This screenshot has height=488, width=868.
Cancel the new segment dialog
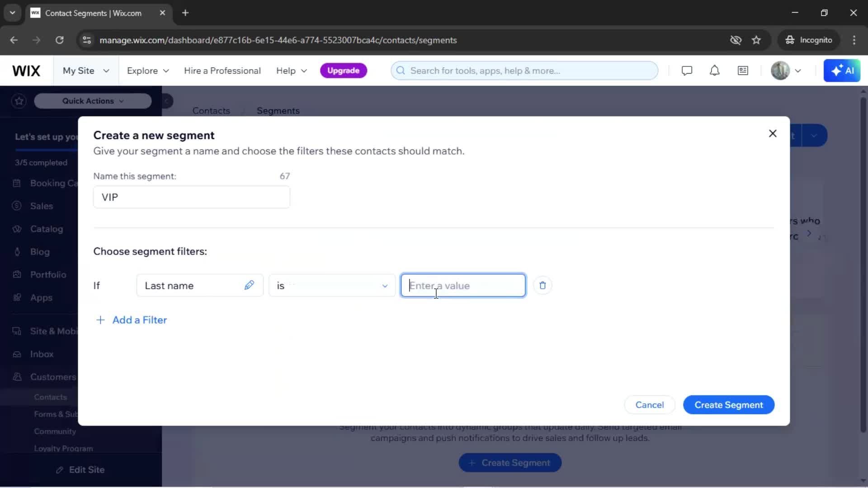tap(649, 405)
